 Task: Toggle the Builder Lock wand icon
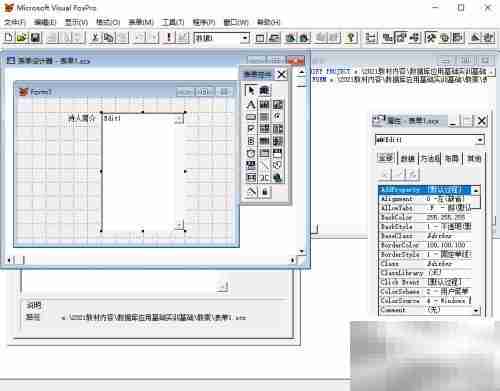pos(251,192)
